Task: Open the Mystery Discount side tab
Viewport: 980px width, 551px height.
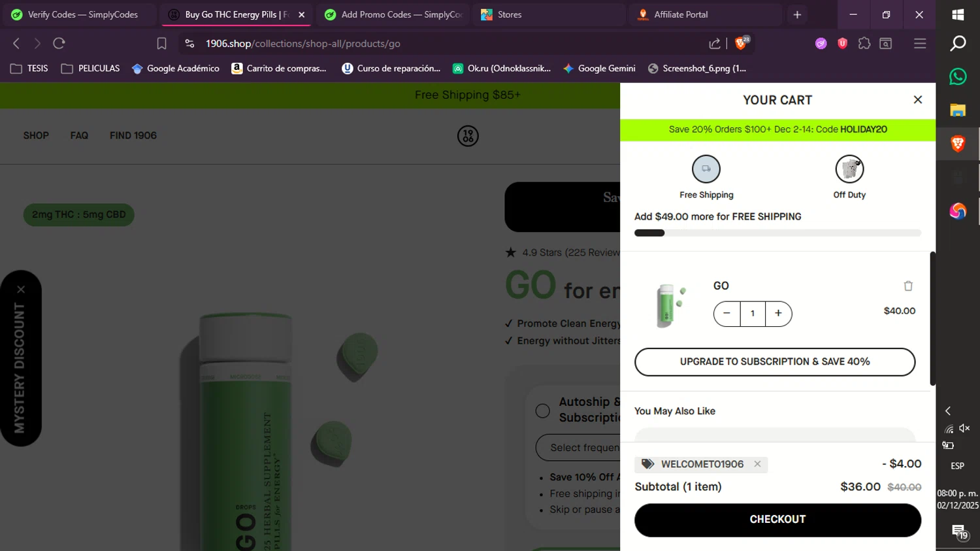Action: [x=20, y=367]
